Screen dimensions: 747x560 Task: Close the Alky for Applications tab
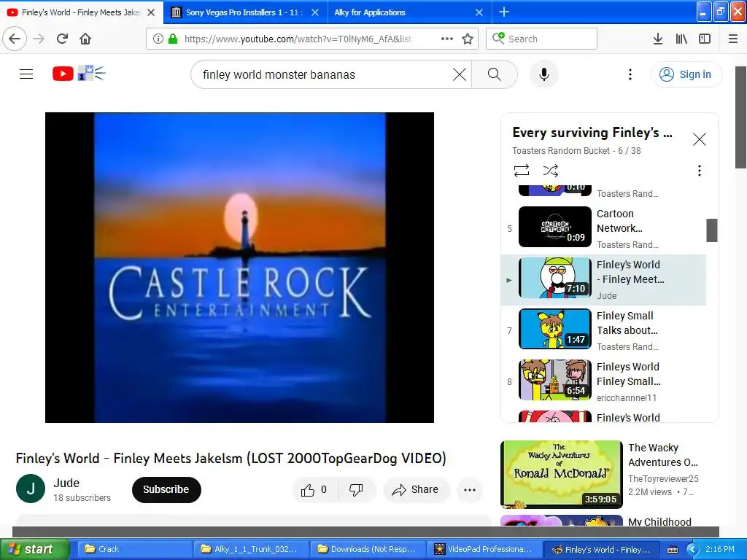tap(479, 12)
